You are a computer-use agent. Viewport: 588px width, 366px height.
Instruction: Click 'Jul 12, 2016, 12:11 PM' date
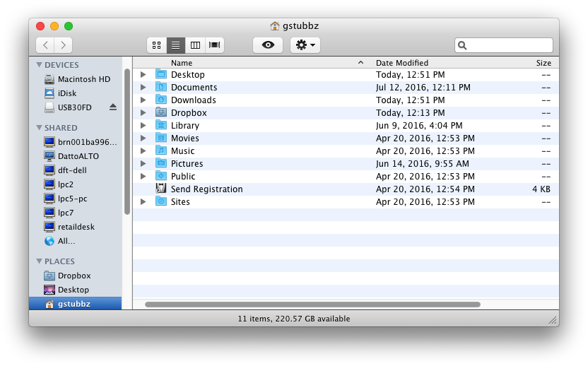click(423, 88)
